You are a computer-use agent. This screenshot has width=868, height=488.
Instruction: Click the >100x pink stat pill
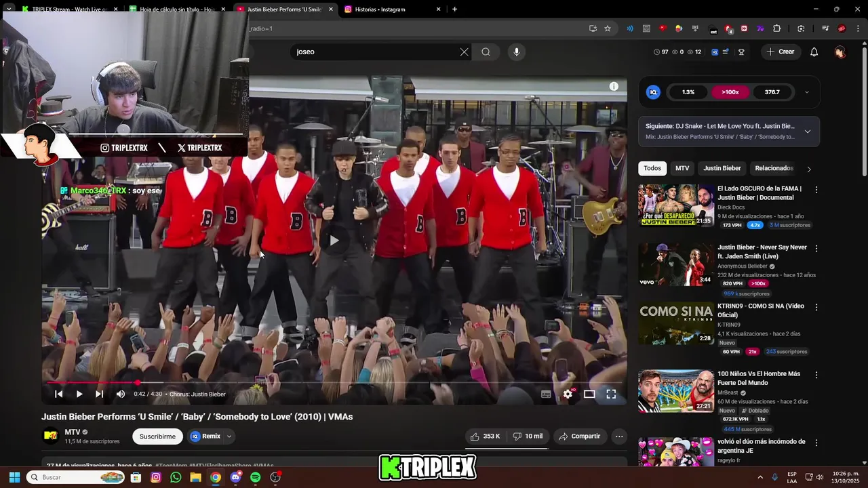tap(730, 92)
